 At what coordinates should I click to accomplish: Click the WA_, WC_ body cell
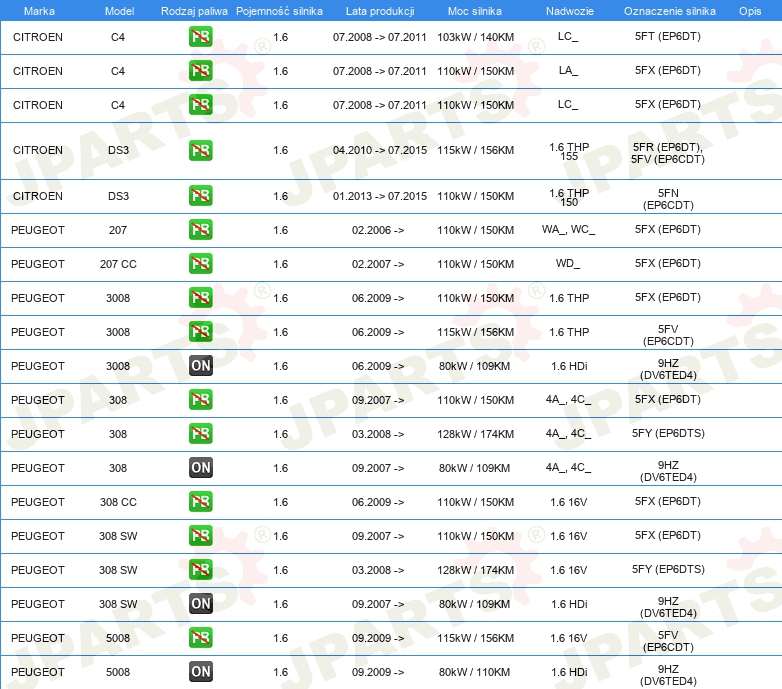pos(569,229)
